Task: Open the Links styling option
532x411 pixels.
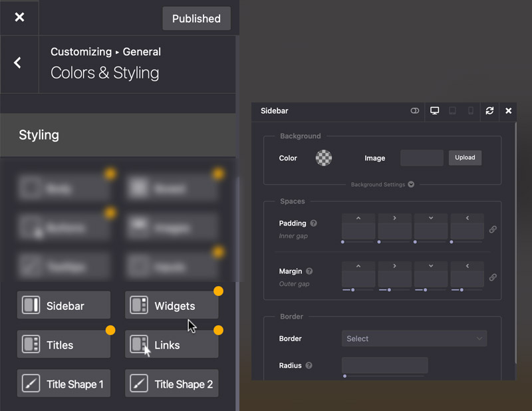Action: 172,345
